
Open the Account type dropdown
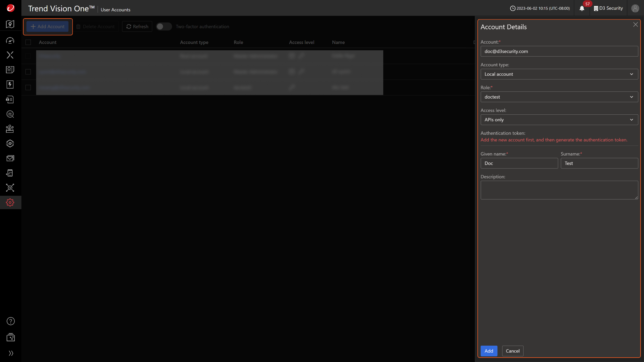coord(559,74)
